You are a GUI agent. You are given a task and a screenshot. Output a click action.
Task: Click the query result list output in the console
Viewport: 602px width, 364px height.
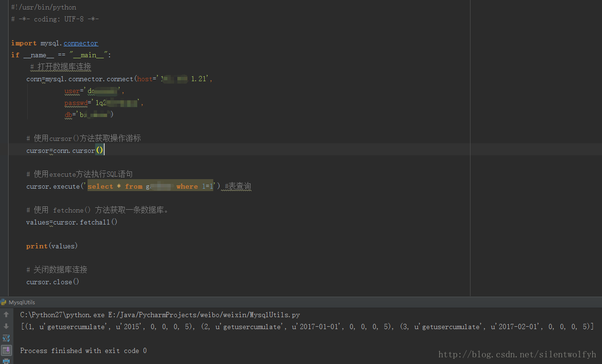pyautogui.click(x=307, y=327)
